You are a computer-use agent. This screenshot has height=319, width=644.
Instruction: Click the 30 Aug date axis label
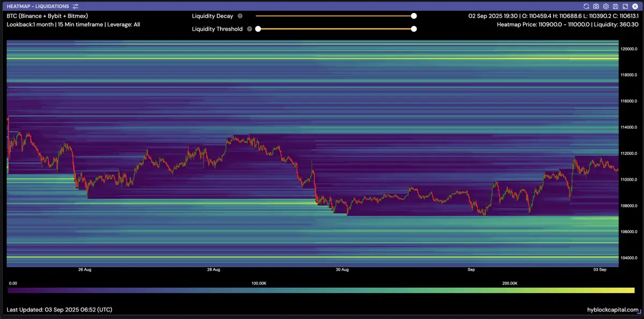pyautogui.click(x=342, y=269)
